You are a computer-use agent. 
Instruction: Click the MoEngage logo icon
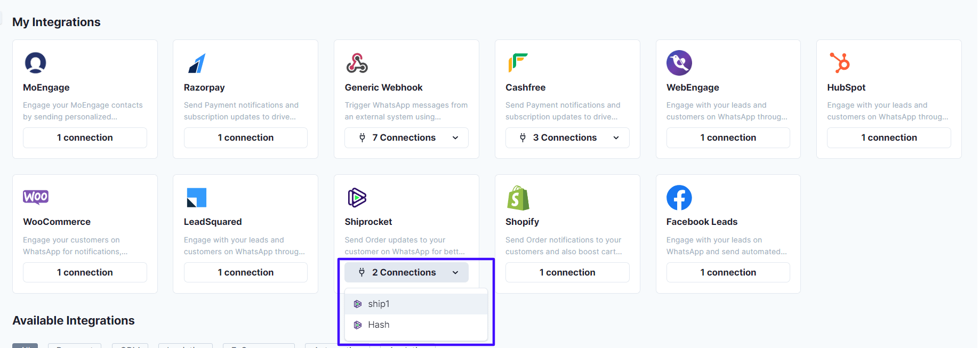36,63
